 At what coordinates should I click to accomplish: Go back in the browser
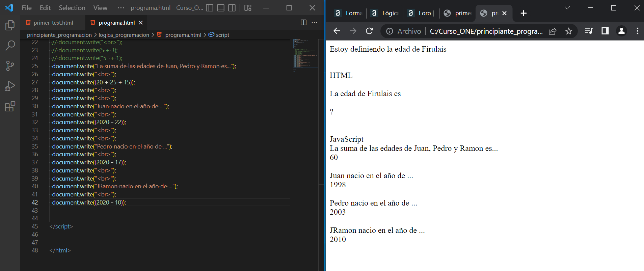337,31
